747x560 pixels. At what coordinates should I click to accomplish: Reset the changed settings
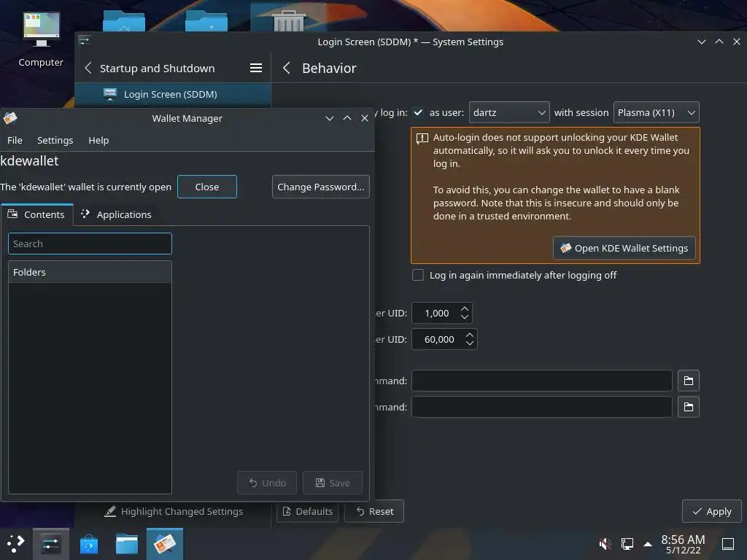tap(374, 511)
